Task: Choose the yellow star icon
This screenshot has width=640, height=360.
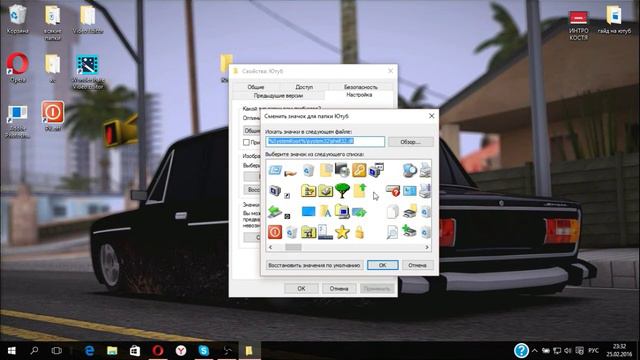Action: tap(342, 232)
